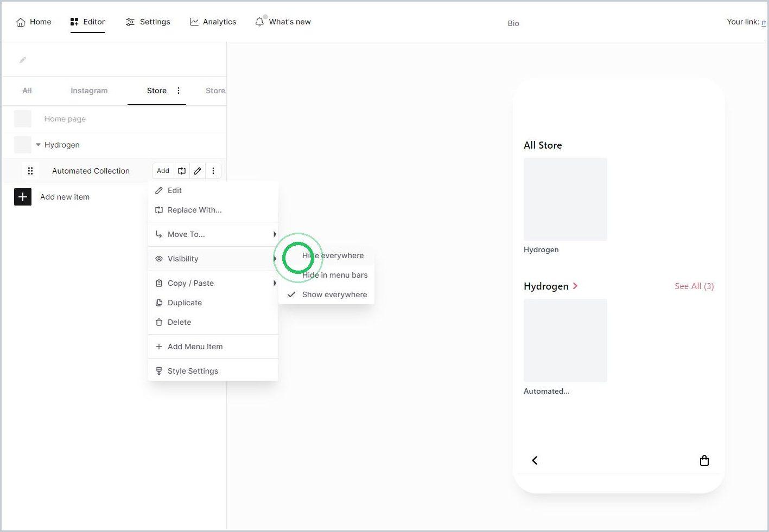This screenshot has height=532, width=769.
Task: Choose Duplicate in the context menu
Action: (x=213, y=303)
